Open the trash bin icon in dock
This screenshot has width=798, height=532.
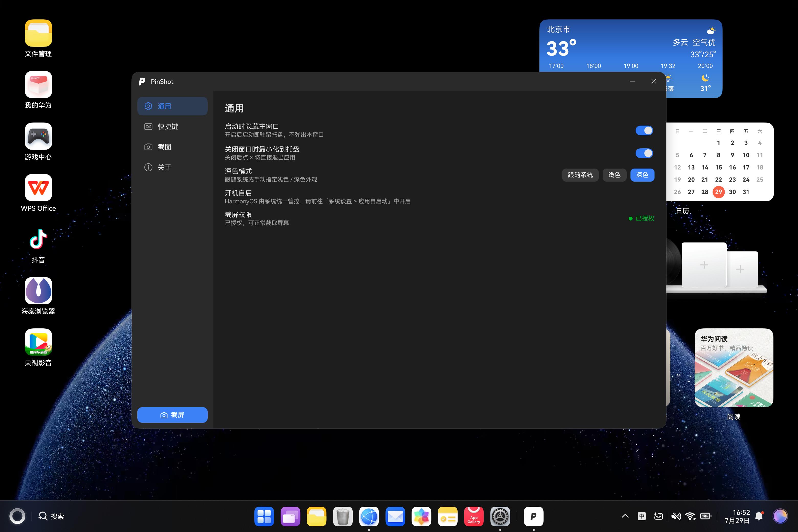click(x=343, y=516)
